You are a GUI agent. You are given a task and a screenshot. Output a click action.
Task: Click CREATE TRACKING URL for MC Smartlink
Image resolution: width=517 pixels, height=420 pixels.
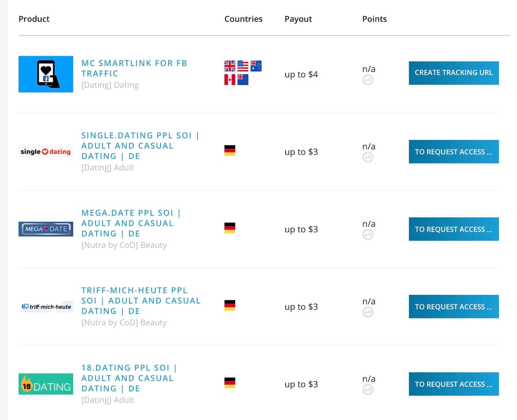454,73
